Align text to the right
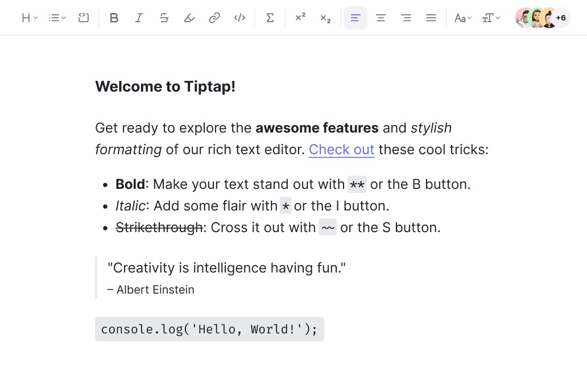The image size is (587, 392). point(406,18)
